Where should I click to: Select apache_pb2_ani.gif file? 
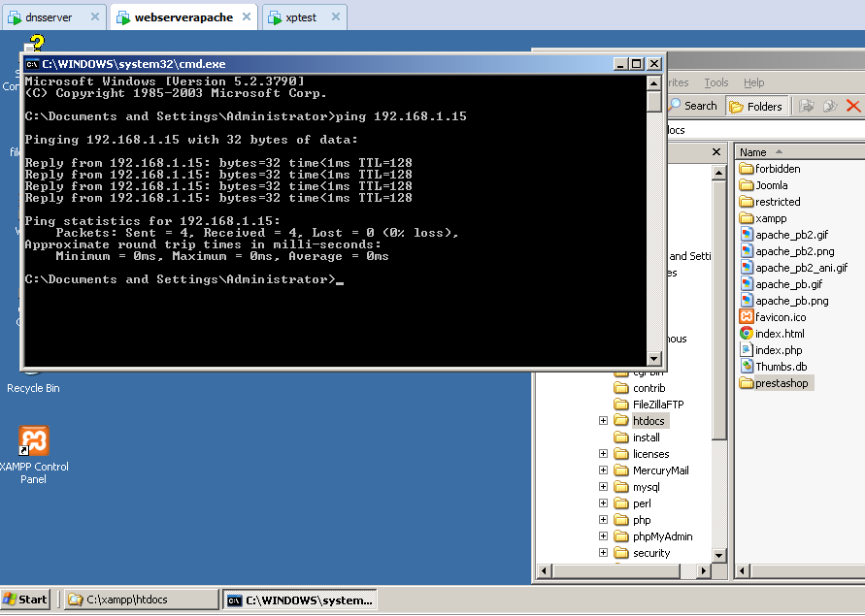[794, 268]
